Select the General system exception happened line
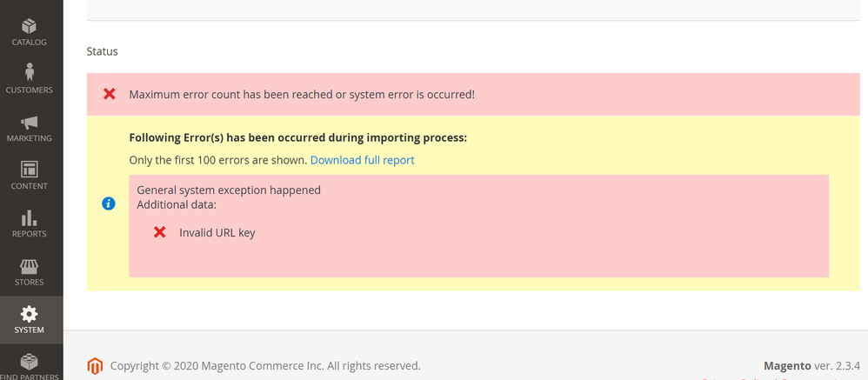The image size is (868, 380). (229, 190)
